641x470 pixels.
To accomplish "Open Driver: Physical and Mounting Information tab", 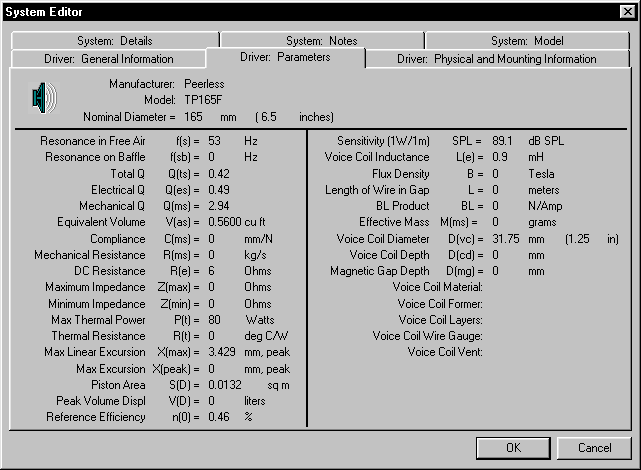I will (x=497, y=59).
